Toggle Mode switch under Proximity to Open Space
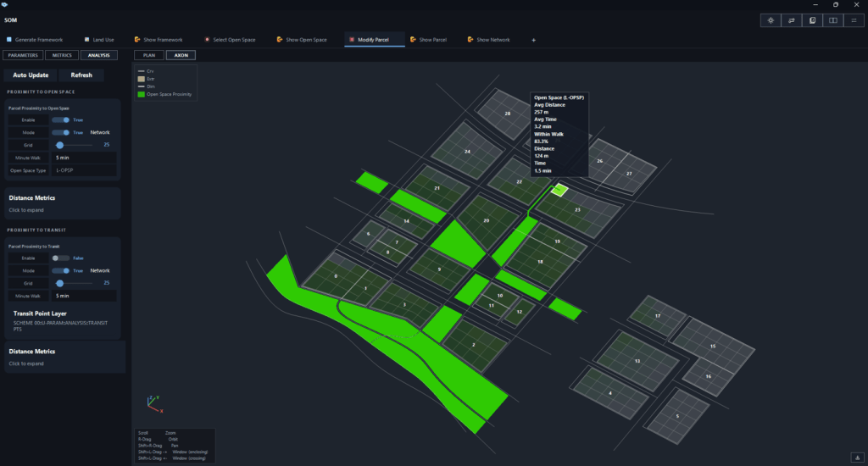 click(x=60, y=133)
